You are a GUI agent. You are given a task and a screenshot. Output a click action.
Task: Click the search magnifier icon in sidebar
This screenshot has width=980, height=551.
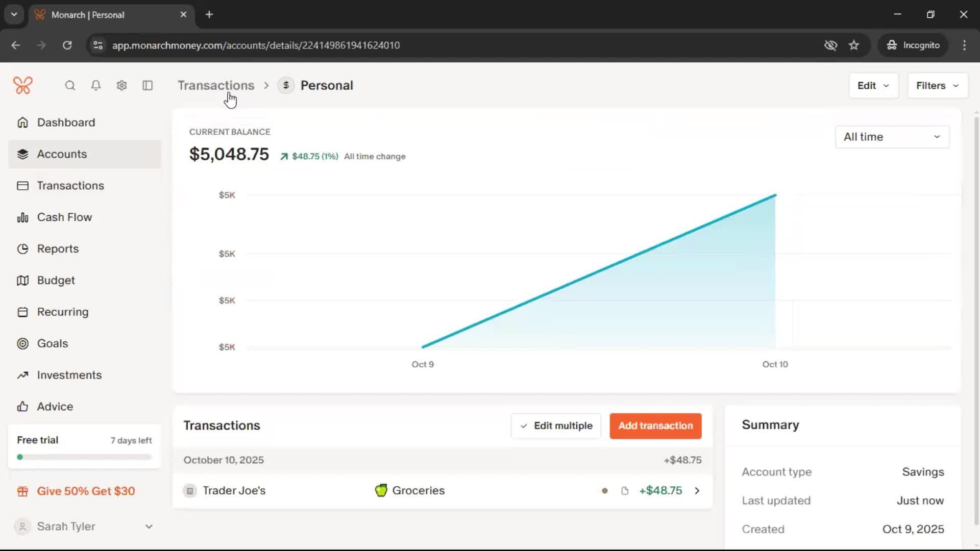(70, 86)
